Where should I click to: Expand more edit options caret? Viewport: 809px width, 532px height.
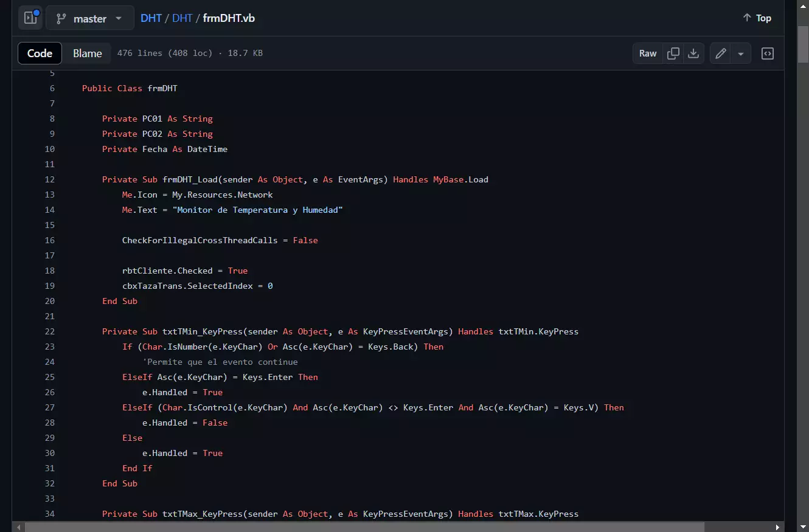tap(741, 54)
